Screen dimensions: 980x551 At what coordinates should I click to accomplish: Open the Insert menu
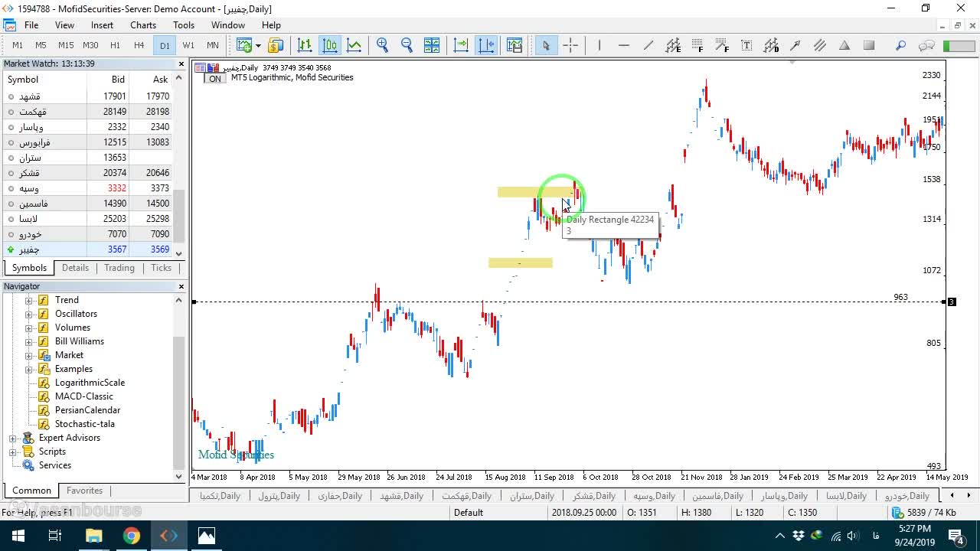[102, 25]
